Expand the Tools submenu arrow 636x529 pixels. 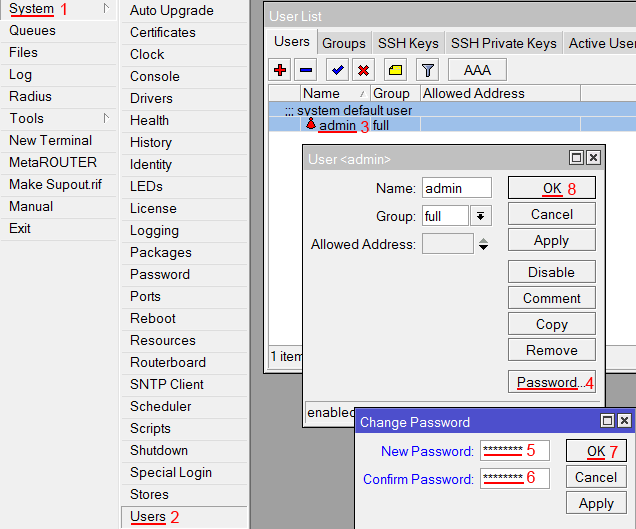[106, 119]
